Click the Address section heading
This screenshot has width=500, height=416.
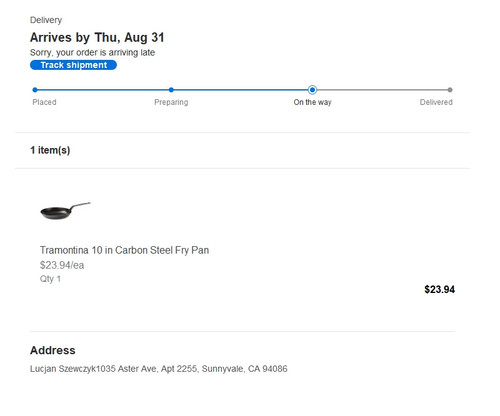tap(53, 350)
